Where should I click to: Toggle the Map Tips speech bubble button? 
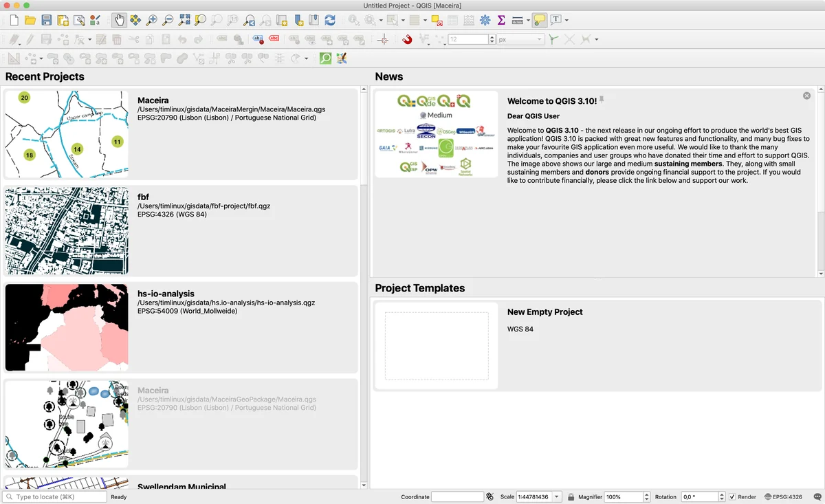540,21
